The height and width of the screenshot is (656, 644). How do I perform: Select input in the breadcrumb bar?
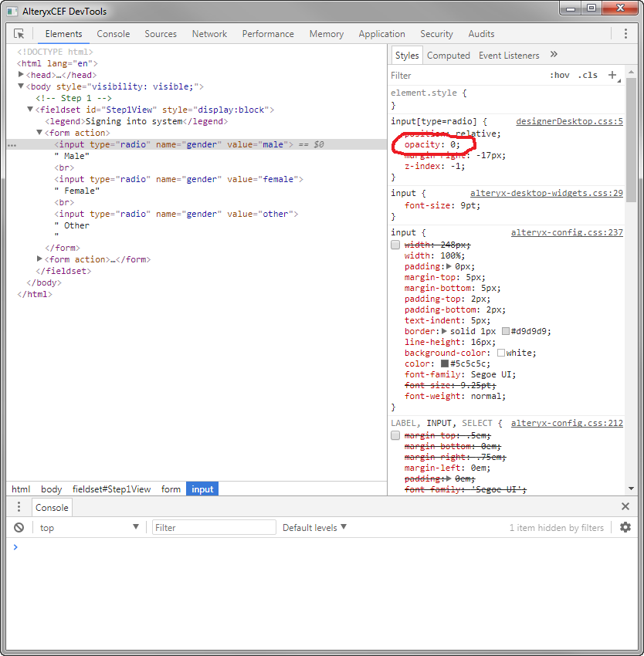click(202, 489)
